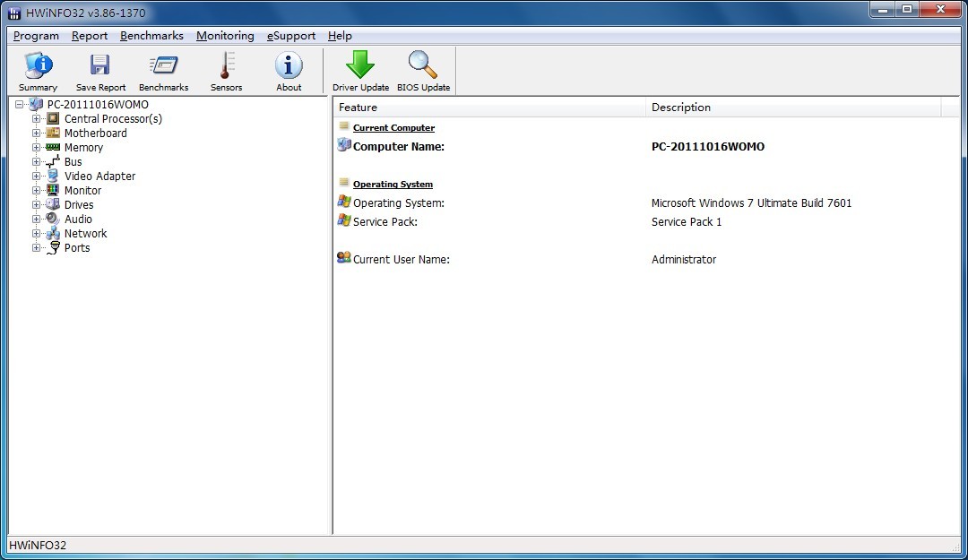The width and height of the screenshot is (968, 560).
Task: Expand the Drives tree node
Action: [37, 204]
